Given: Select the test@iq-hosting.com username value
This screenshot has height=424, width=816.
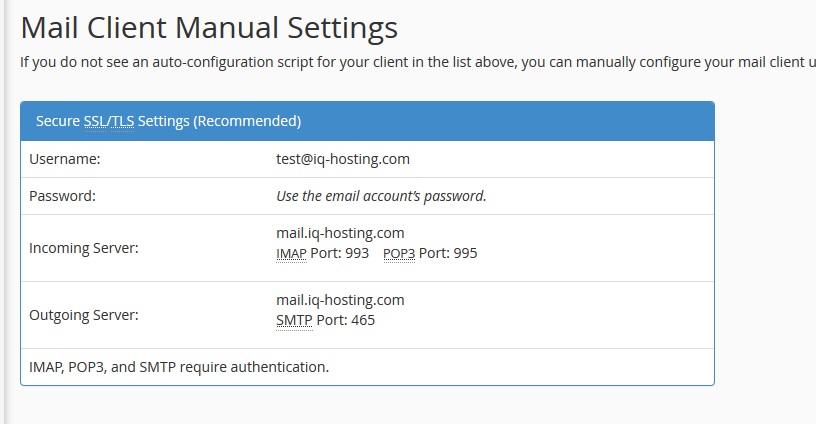Looking at the screenshot, I should click(343, 159).
